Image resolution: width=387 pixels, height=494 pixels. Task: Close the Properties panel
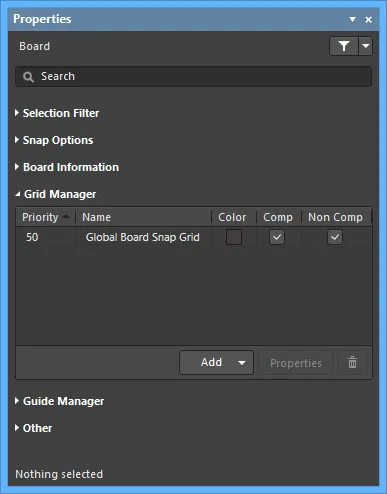coord(369,20)
